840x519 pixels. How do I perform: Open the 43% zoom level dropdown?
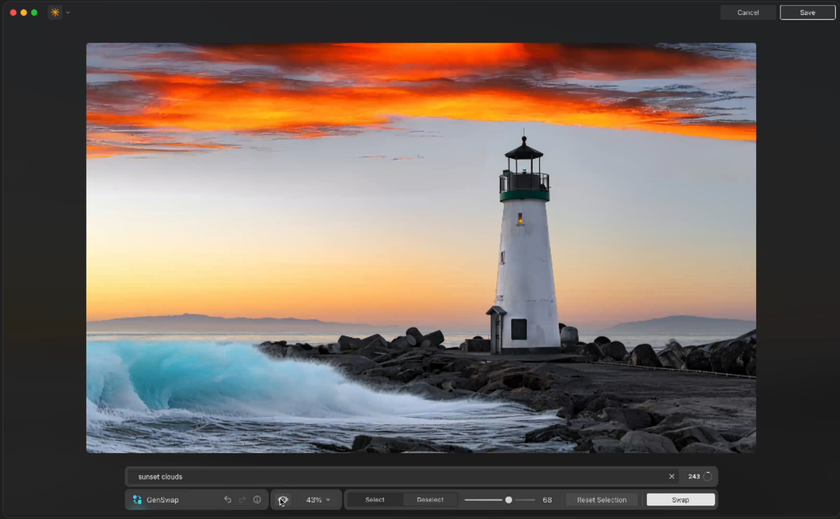[318, 499]
